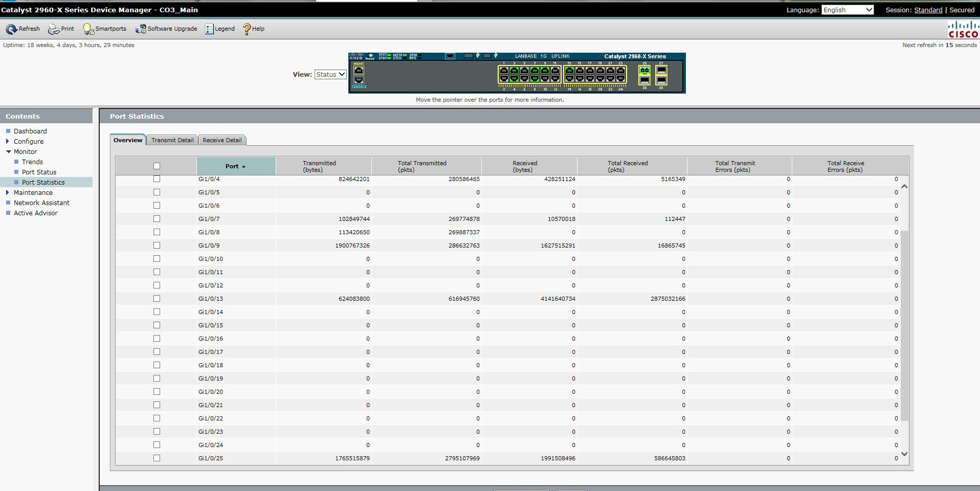The height and width of the screenshot is (491, 980).
Task: Switch to the Transmit Detail tab
Action: tap(172, 140)
